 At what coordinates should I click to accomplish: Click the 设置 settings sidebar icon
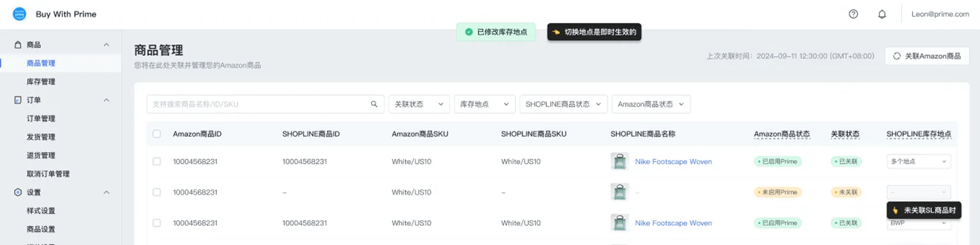tap(18, 192)
